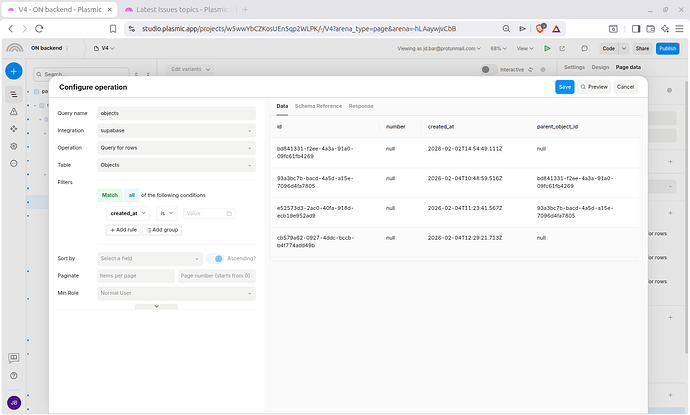Switch to Latest Issues topics browser tab
The height and width of the screenshot is (415, 690).
pyautogui.click(x=176, y=9)
